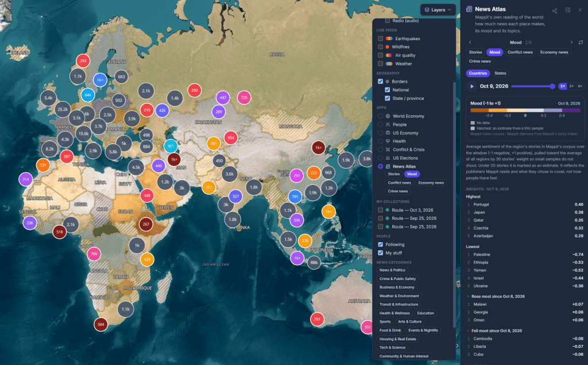Click Palestine in the Lowest list

point(482,254)
